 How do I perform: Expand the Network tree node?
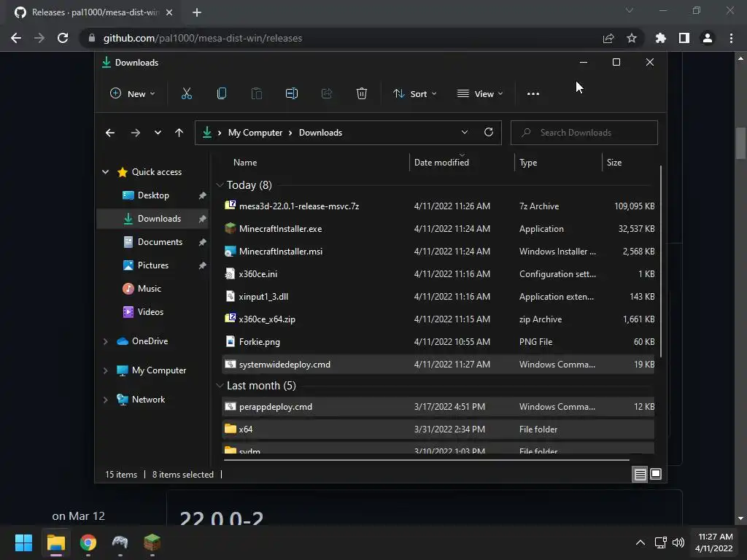click(x=105, y=400)
